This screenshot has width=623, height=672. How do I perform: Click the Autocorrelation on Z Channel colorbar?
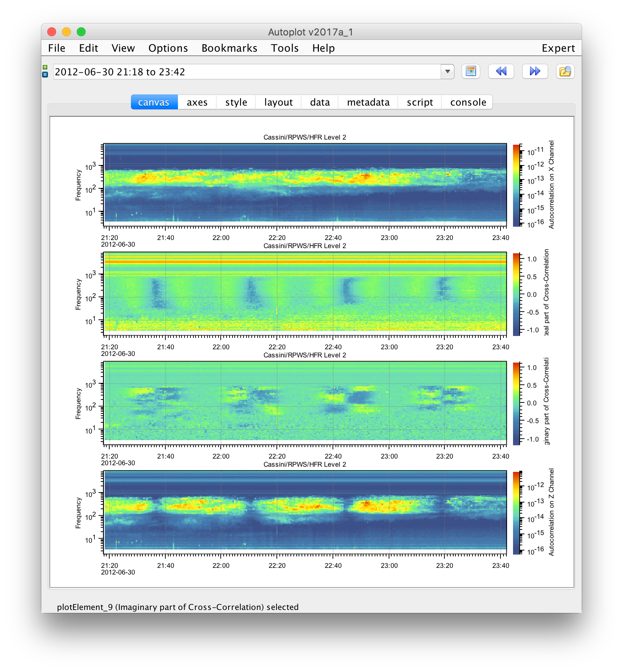point(516,513)
